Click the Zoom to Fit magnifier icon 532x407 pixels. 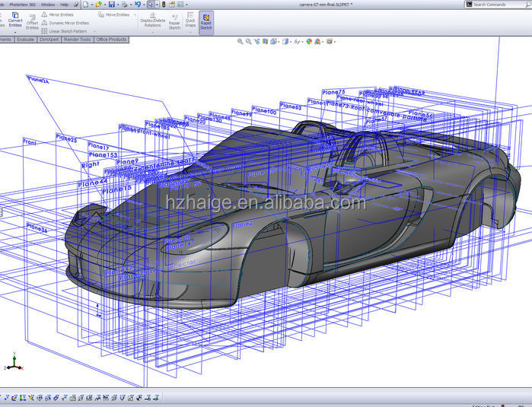[240, 42]
